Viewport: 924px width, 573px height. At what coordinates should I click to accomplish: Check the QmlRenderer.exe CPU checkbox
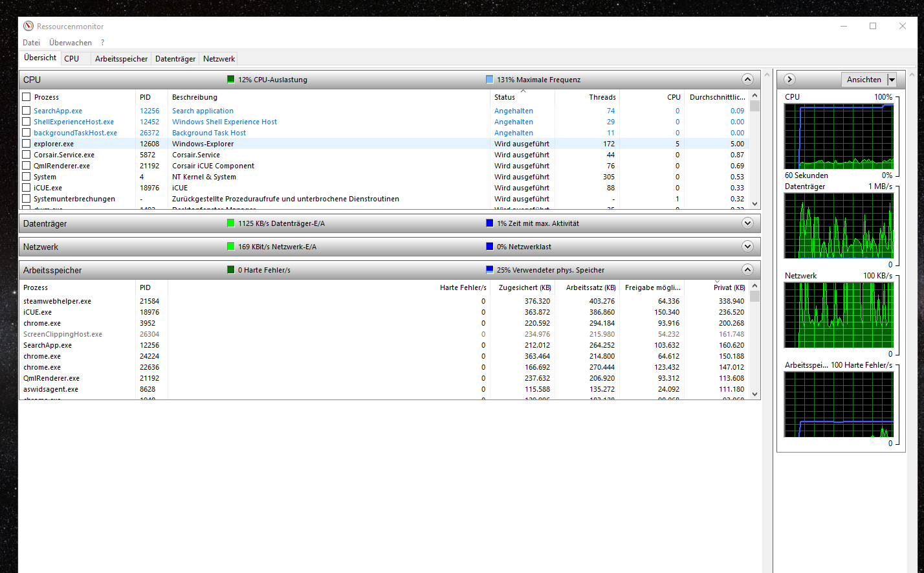pos(27,166)
